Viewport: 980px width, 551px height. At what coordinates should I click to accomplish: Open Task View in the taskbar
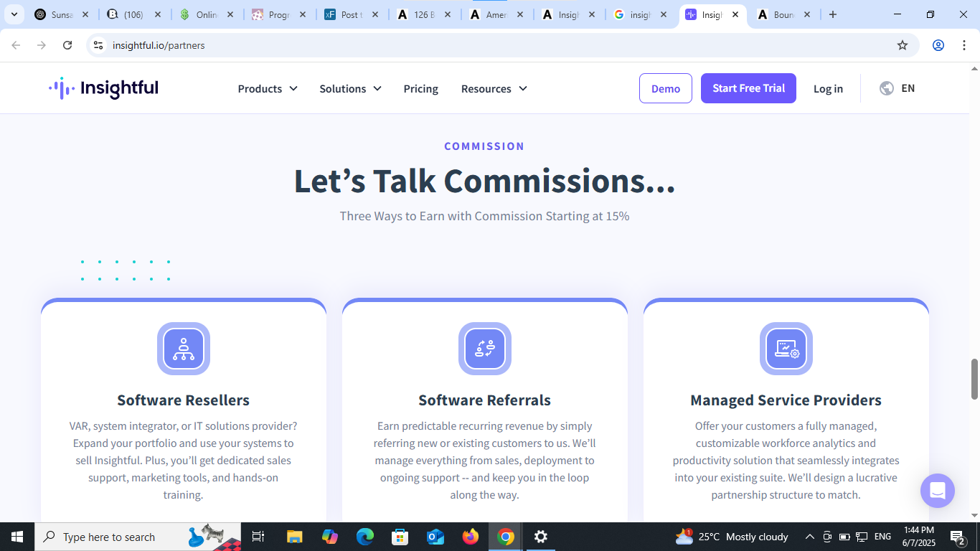[x=258, y=537]
